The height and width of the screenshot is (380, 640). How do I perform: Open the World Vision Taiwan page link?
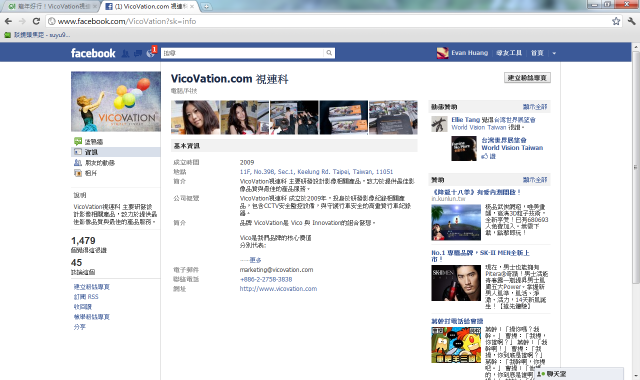512,144
